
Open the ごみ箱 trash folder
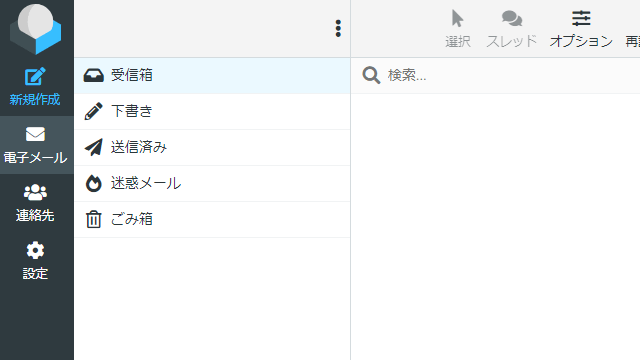(x=212, y=219)
